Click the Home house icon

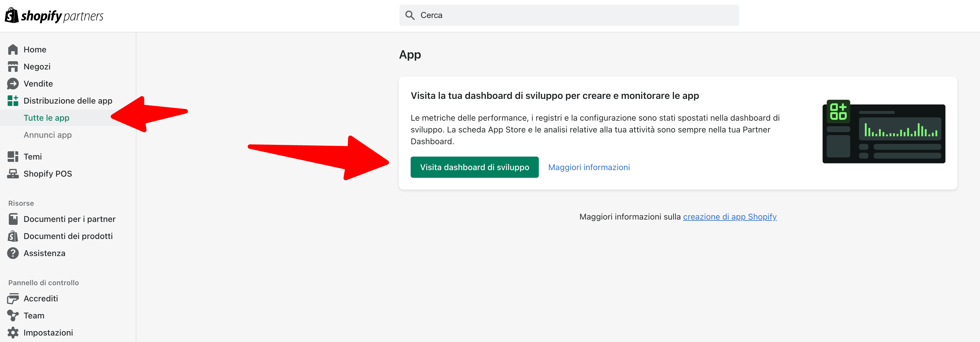coord(13,49)
